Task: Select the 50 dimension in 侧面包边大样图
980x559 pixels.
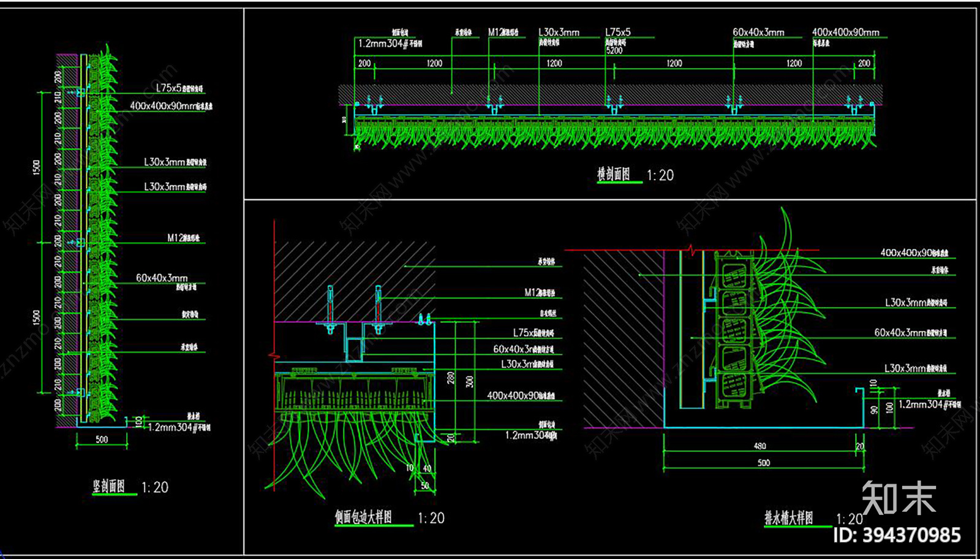Action: click(x=425, y=485)
